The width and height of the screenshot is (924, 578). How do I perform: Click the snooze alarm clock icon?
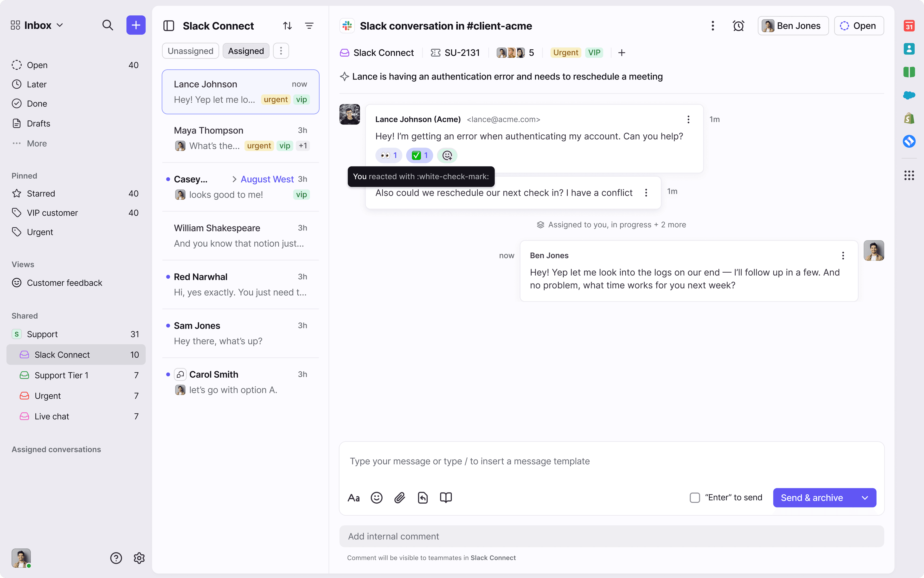point(738,26)
